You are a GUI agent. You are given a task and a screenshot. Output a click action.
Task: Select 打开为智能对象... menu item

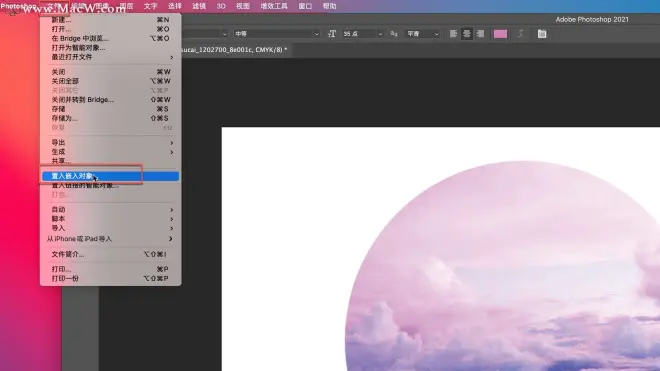pos(111,48)
